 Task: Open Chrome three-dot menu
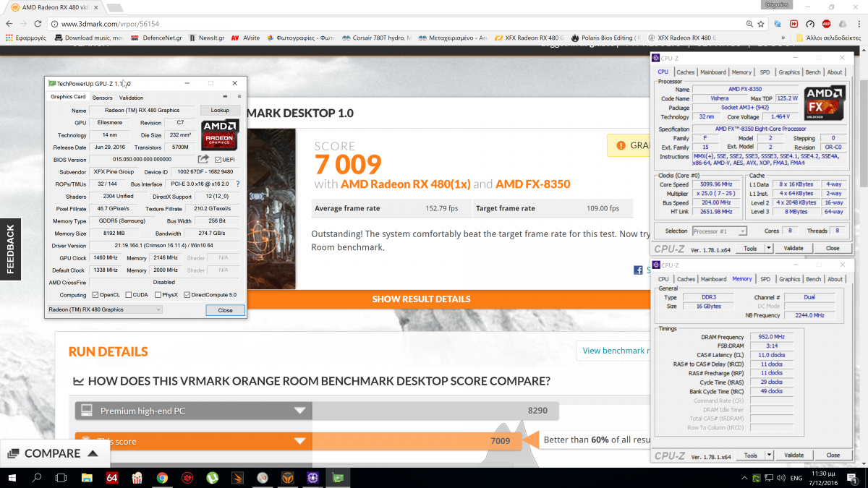(x=859, y=24)
